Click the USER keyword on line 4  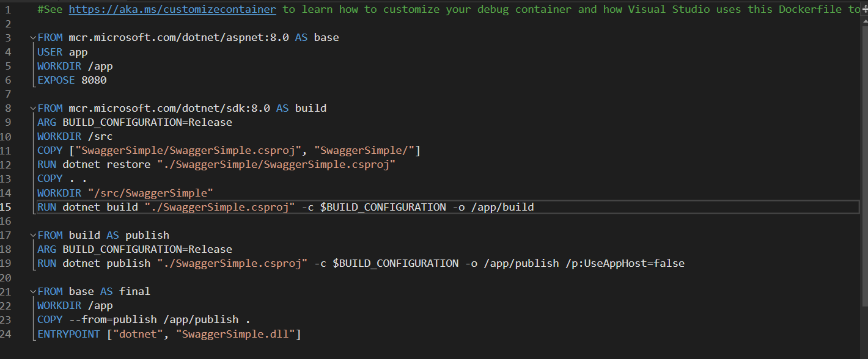[50, 53]
